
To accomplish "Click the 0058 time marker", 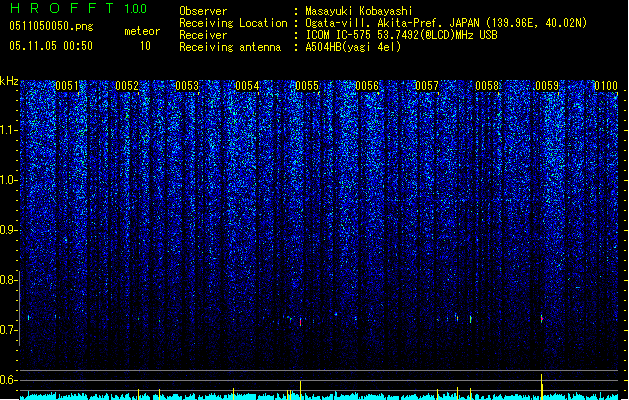I will tap(487, 86).
